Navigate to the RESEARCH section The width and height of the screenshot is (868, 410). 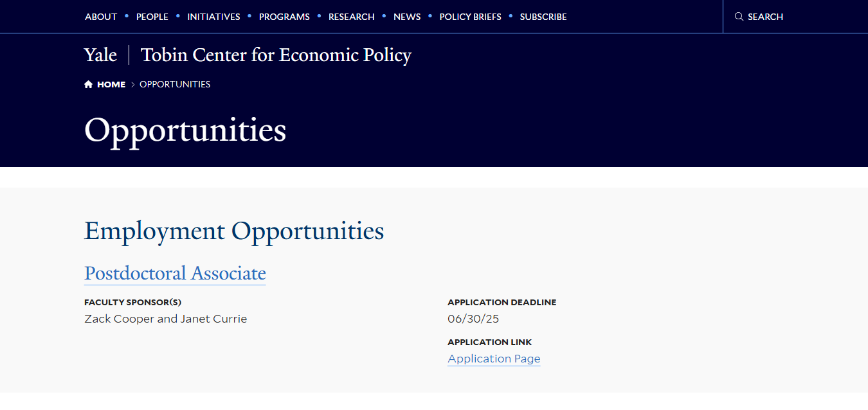[x=352, y=17]
